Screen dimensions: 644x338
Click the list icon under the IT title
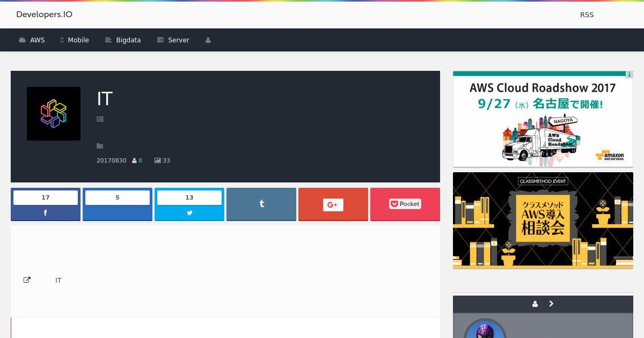(100, 119)
